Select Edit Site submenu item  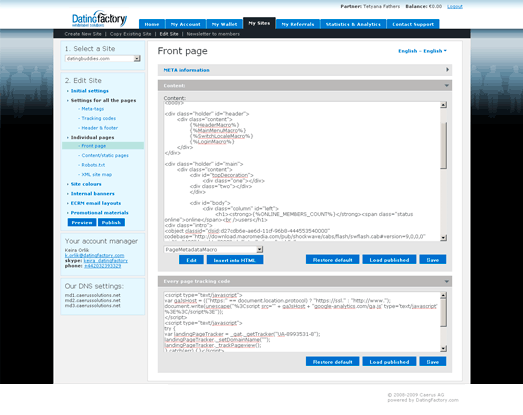point(169,34)
